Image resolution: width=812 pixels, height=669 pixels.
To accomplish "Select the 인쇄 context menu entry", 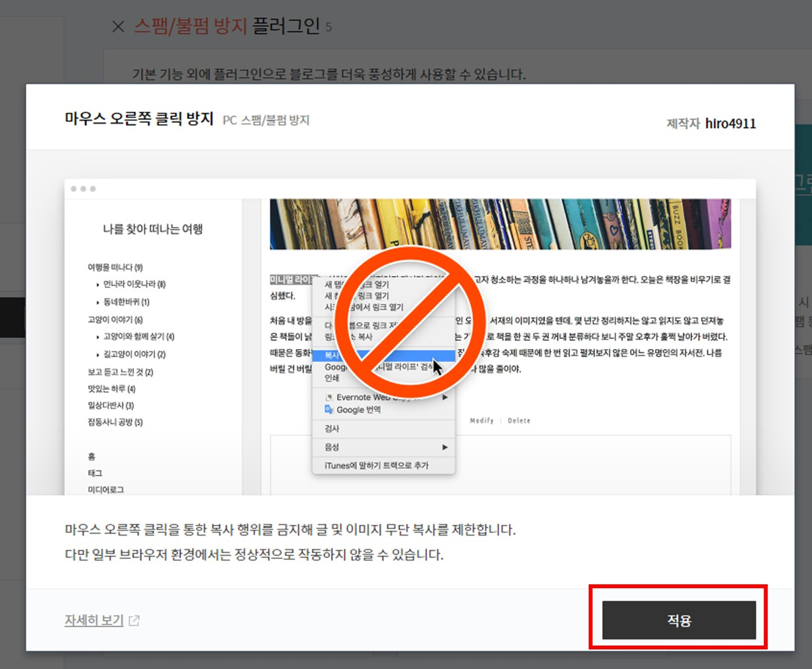I will pos(332,378).
